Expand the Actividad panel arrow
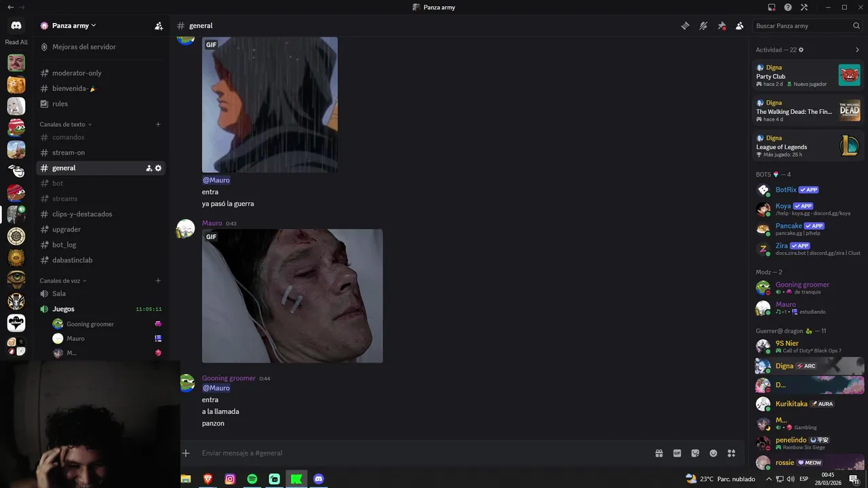The height and width of the screenshot is (488, 868). 857,50
